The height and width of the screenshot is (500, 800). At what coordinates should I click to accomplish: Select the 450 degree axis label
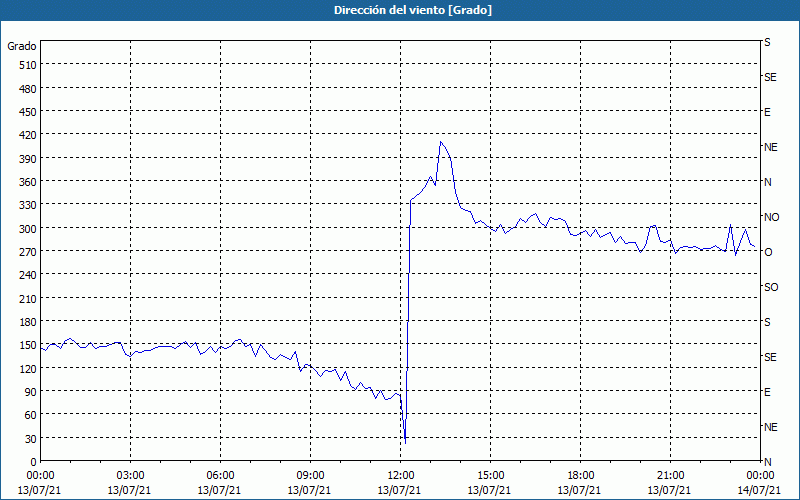point(28,112)
